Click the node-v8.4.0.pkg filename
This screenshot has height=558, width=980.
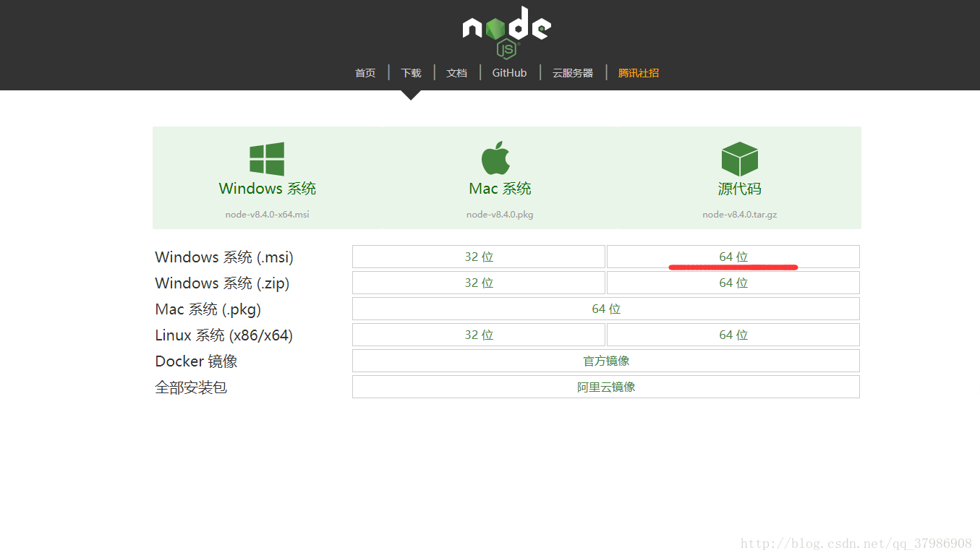tap(500, 215)
